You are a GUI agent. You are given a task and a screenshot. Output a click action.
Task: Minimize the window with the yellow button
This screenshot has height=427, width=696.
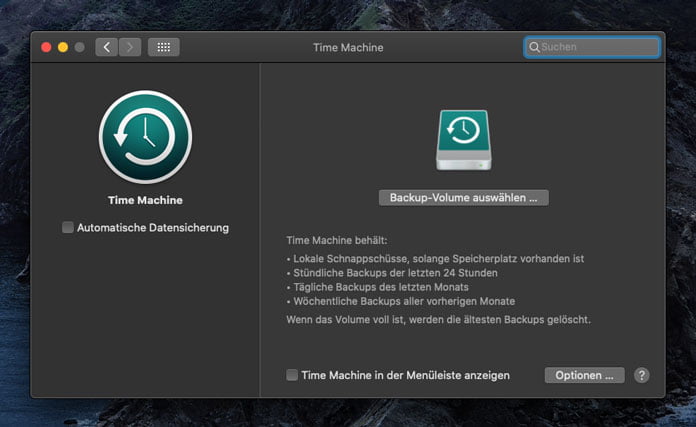(x=62, y=47)
